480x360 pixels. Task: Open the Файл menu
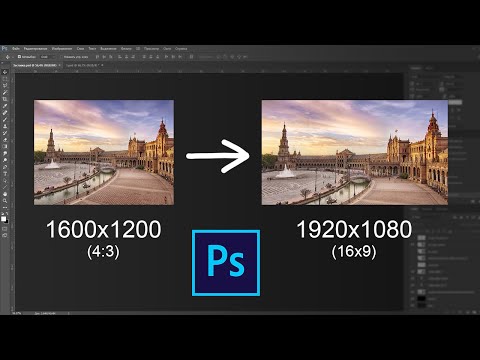[16, 49]
